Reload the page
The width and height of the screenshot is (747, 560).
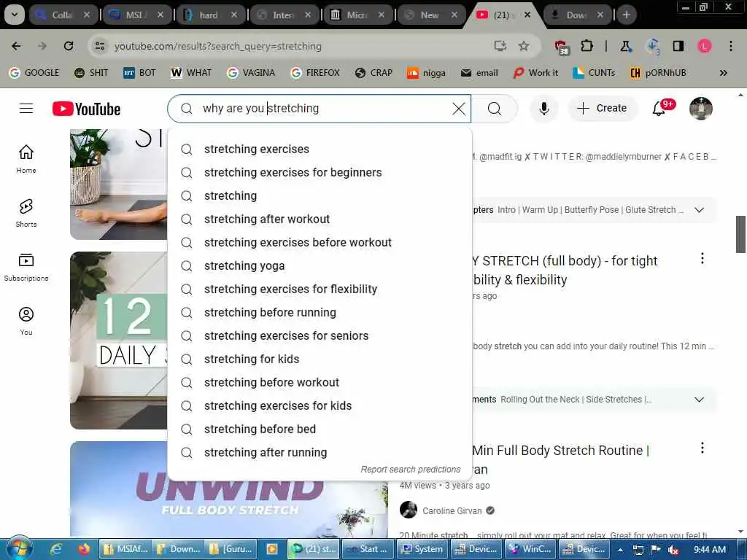(x=69, y=46)
